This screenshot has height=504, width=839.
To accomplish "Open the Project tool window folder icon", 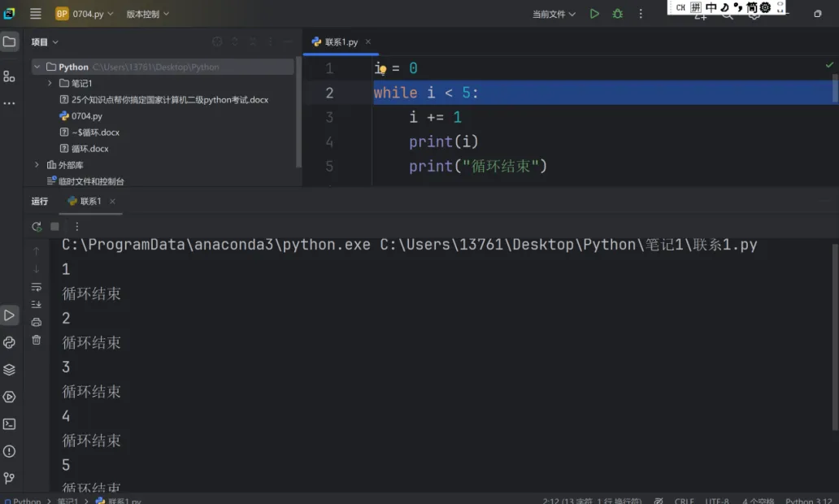I will pos(10,41).
